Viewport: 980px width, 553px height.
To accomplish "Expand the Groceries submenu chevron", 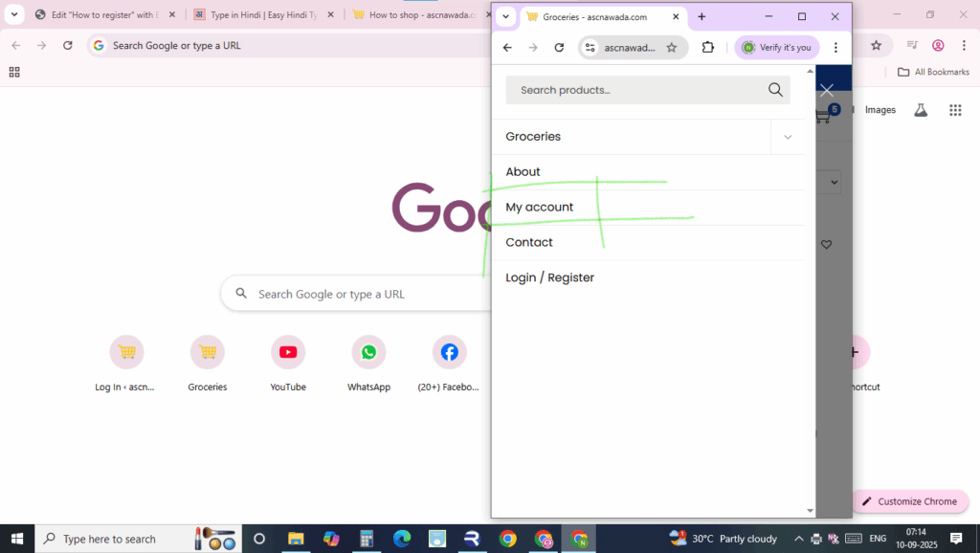I will click(788, 137).
